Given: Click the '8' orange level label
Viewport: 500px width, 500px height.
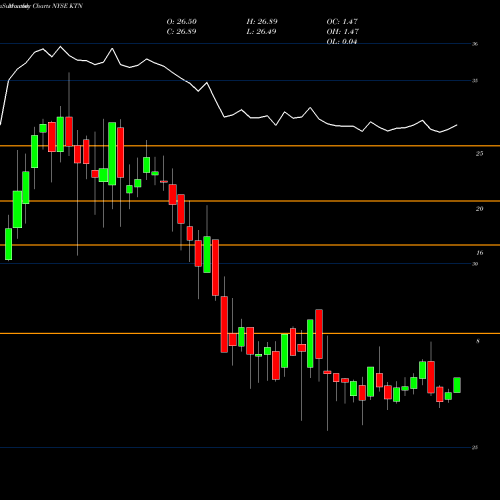Looking at the screenshot, I should [x=478, y=341].
